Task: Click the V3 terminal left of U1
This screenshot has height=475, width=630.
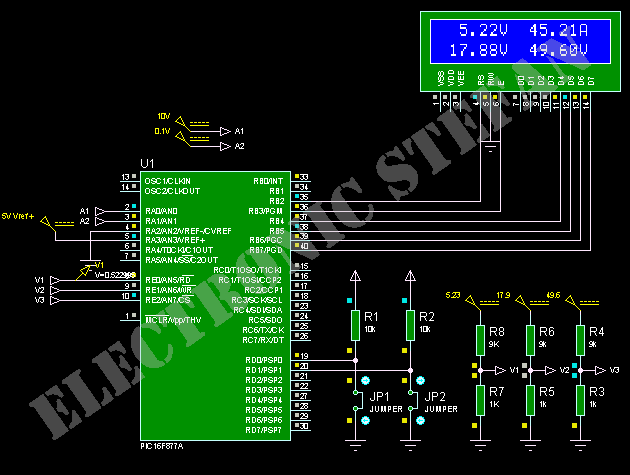Action: [x=40, y=299]
